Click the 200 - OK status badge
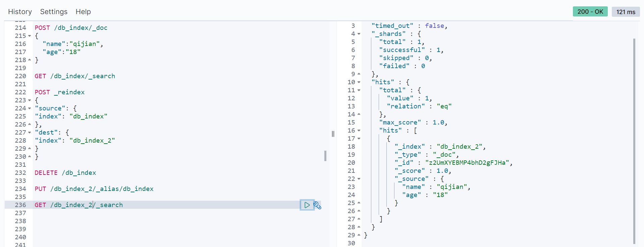The width and height of the screenshot is (644, 247). pyautogui.click(x=590, y=12)
